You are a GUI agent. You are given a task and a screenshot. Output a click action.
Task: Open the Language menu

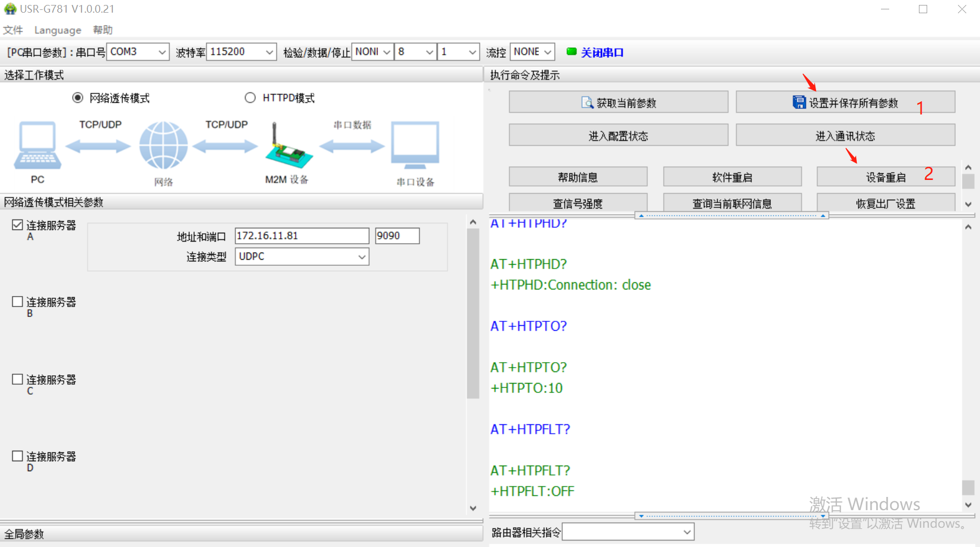click(x=57, y=30)
